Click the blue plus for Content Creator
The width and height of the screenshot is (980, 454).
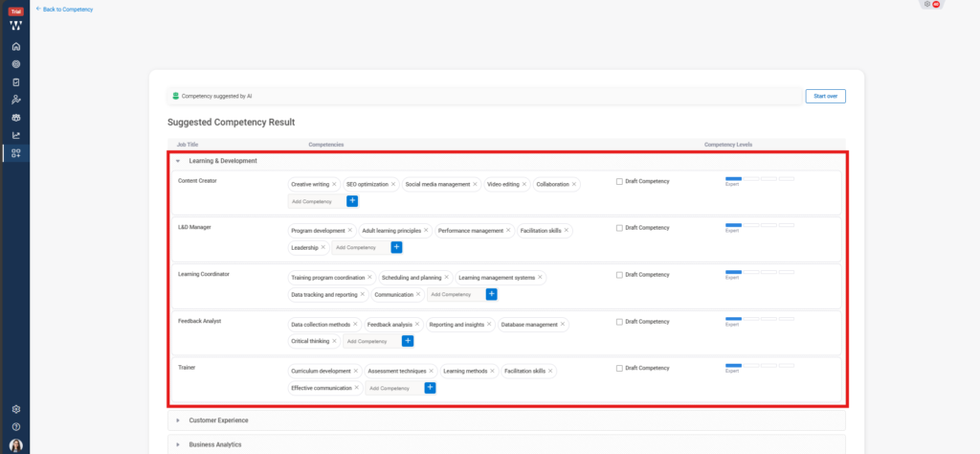pyautogui.click(x=352, y=201)
